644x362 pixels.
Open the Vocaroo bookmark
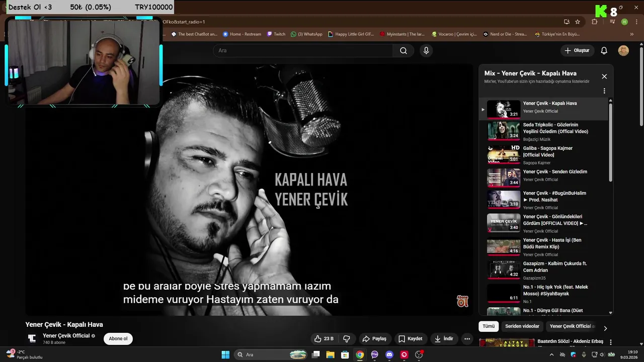coord(454,34)
